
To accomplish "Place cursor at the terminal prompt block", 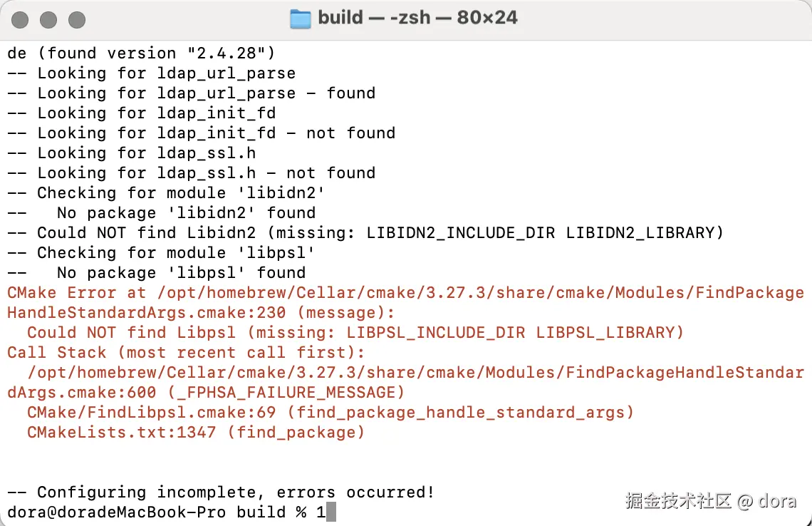I will click(330, 512).
